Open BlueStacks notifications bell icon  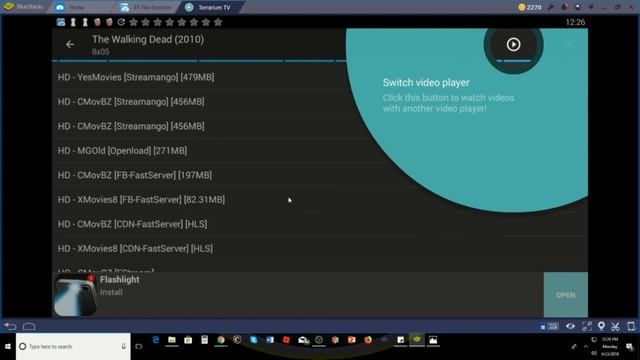564,7
